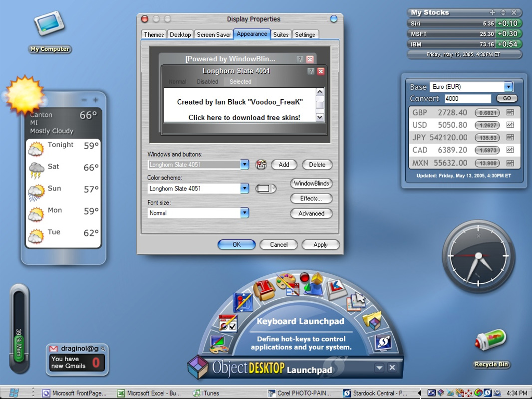Open the 3D shapes icon in Launchpad

point(312,283)
